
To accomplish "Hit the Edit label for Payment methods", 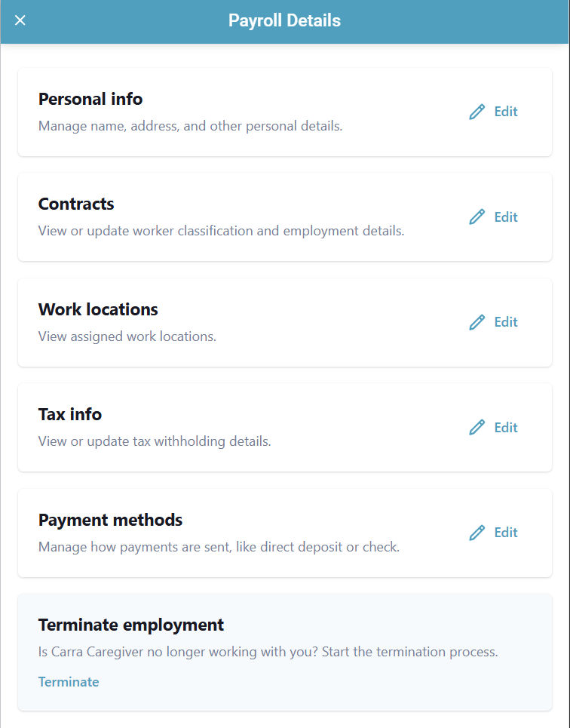I will click(506, 533).
